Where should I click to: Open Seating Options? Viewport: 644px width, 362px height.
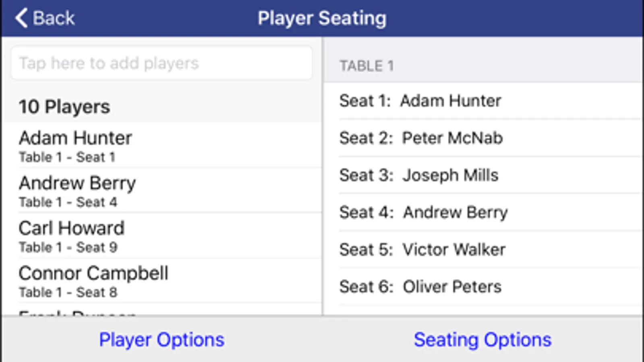482,340
